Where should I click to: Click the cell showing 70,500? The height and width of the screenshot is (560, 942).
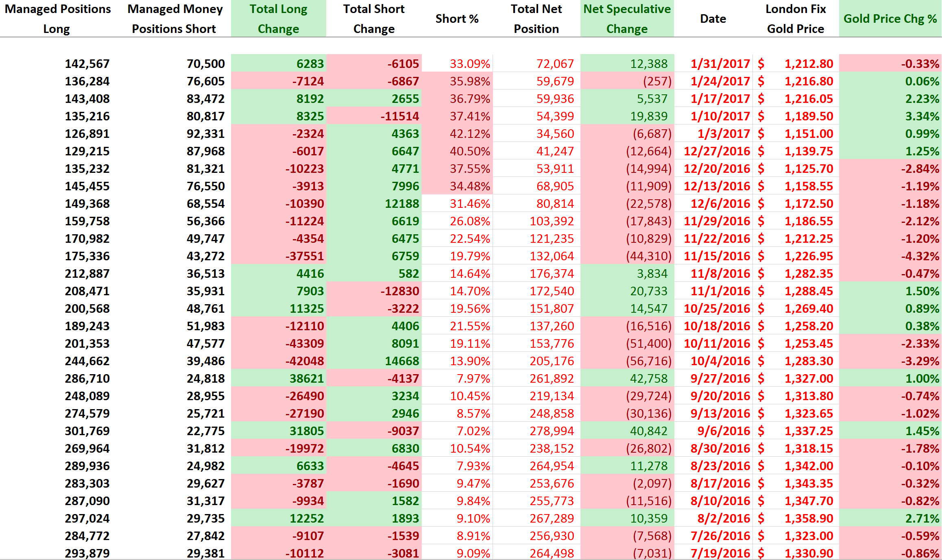(206, 64)
